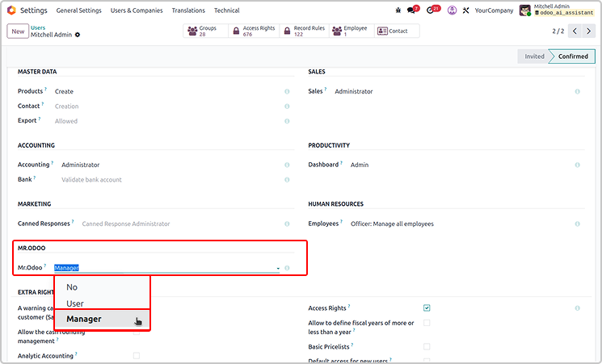
Task: Go to the previous record arrow
Action: coord(575,31)
